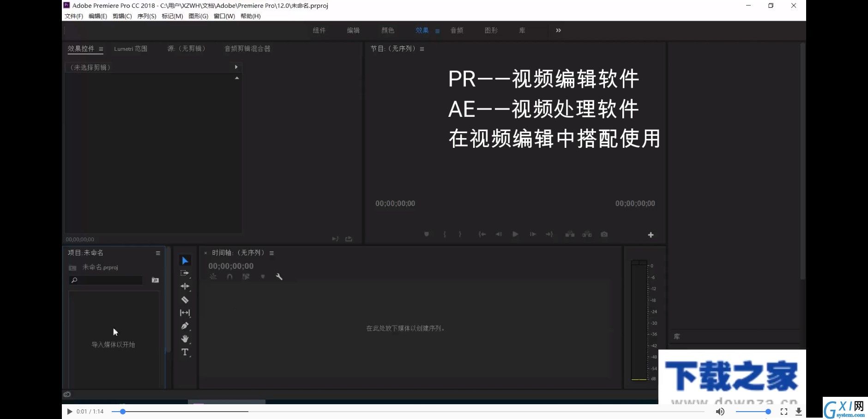
Task: Switch to 源 (无剪辑) tab
Action: [186, 49]
